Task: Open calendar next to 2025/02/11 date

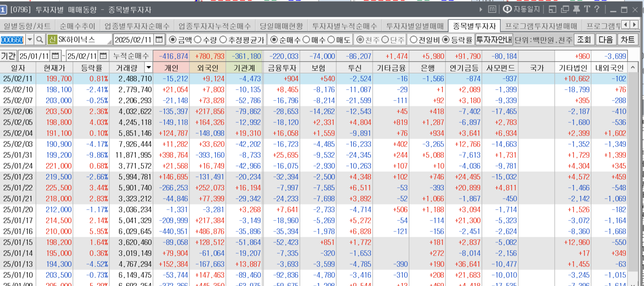Action: pyautogui.click(x=159, y=40)
